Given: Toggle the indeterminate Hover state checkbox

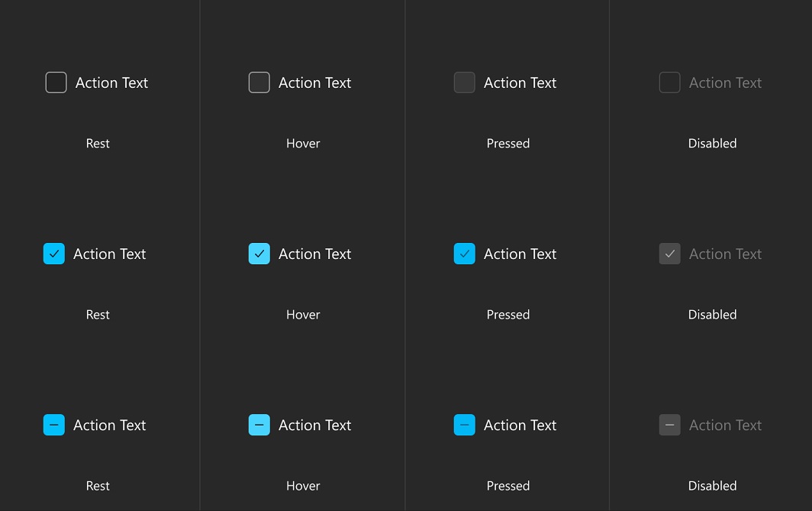Looking at the screenshot, I should (259, 425).
